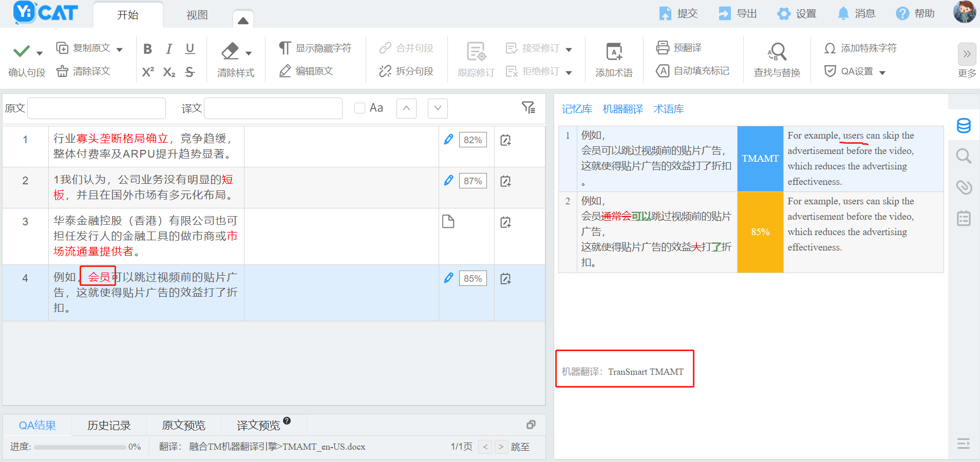Clear the translation using 清除译文 trash icon

point(62,71)
